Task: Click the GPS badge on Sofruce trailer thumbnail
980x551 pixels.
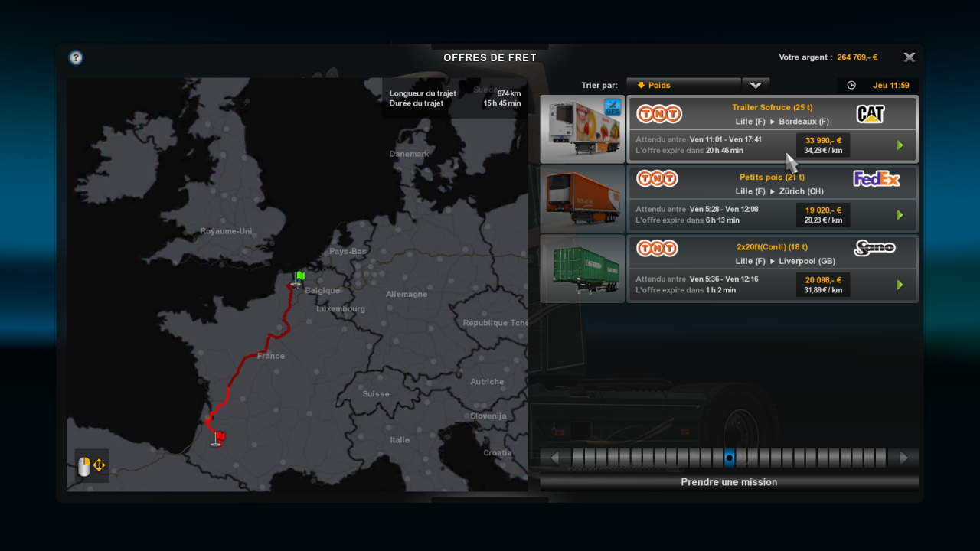Action: [612, 107]
